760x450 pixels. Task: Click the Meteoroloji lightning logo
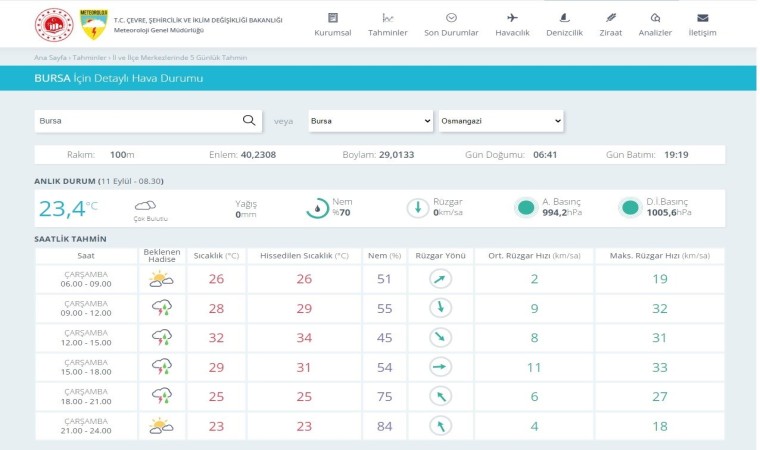coord(92,26)
